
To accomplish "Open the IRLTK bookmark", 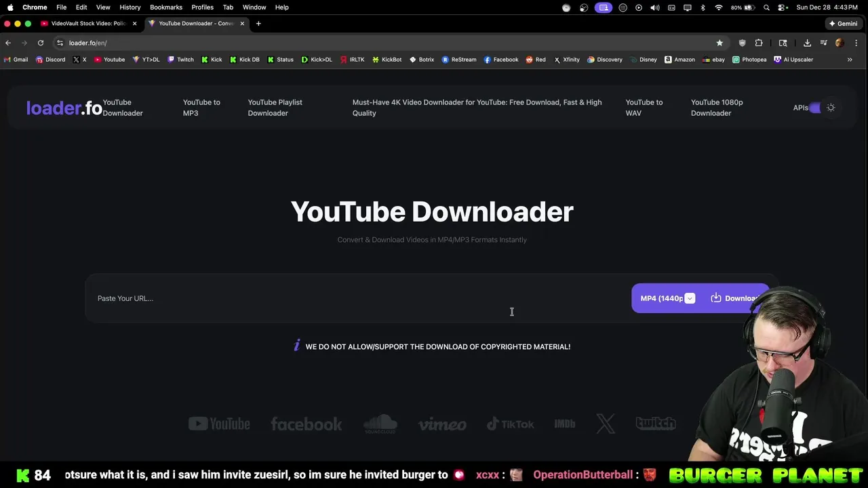I will point(353,60).
